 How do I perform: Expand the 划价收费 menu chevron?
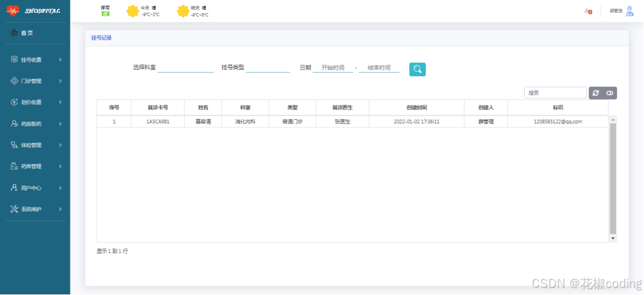click(x=61, y=103)
